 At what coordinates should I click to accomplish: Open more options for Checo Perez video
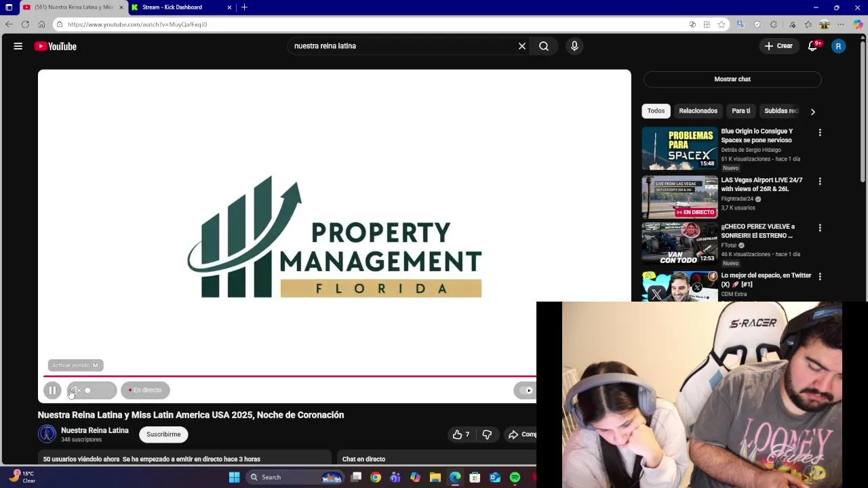tap(820, 228)
